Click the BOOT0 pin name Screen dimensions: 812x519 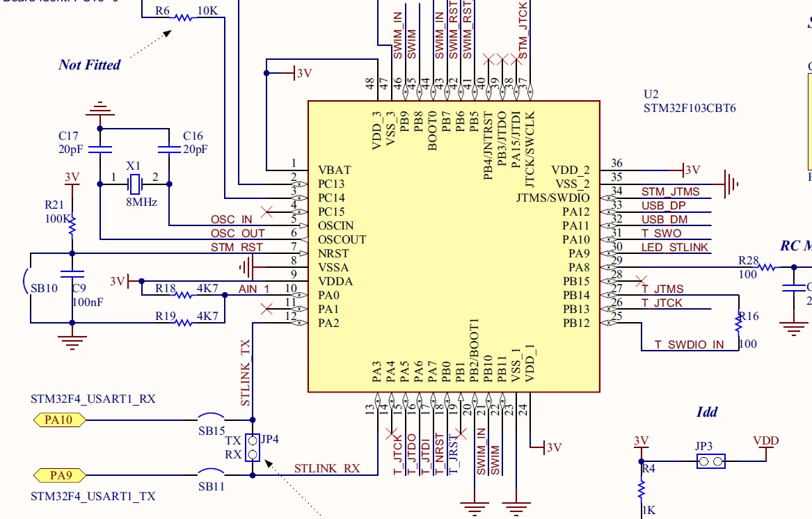pyautogui.click(x=432, y=130)
